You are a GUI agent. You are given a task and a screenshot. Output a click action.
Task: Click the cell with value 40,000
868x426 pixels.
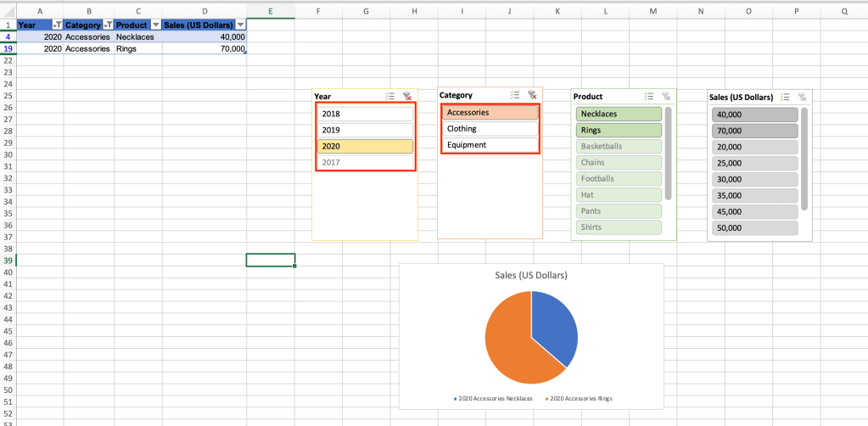coord(204,37)
